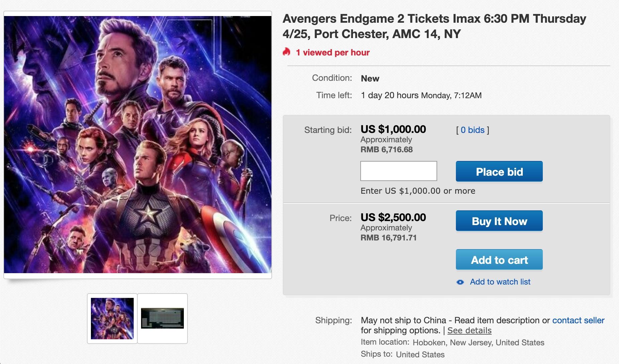Select the Avengers poster thumbnail

point(112,319)
